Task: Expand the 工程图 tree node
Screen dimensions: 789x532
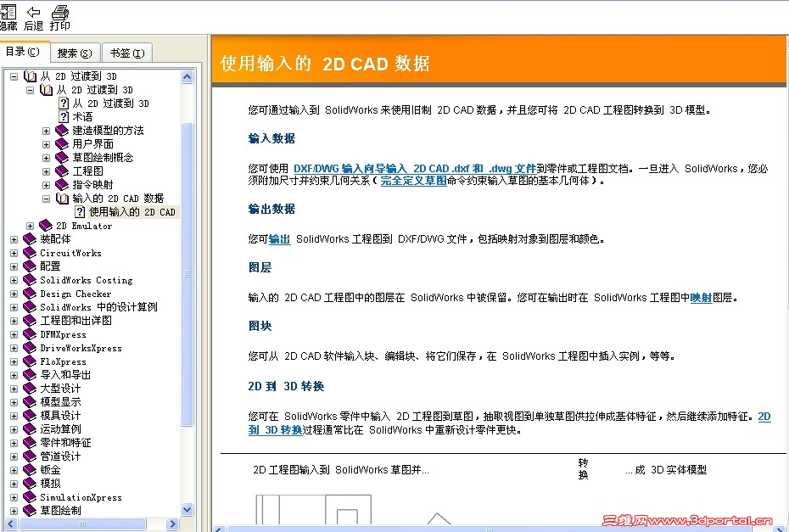Action: [x=47, y=171]
